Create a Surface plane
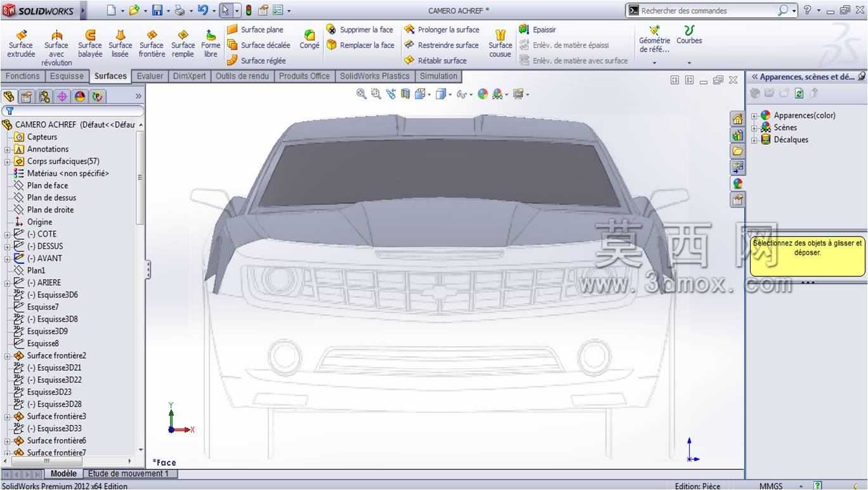 pyautogui.click(x=255, y=30)
